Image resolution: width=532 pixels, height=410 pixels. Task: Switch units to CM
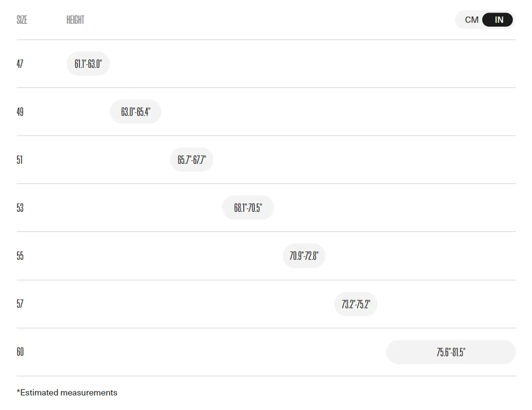[471, 20]
